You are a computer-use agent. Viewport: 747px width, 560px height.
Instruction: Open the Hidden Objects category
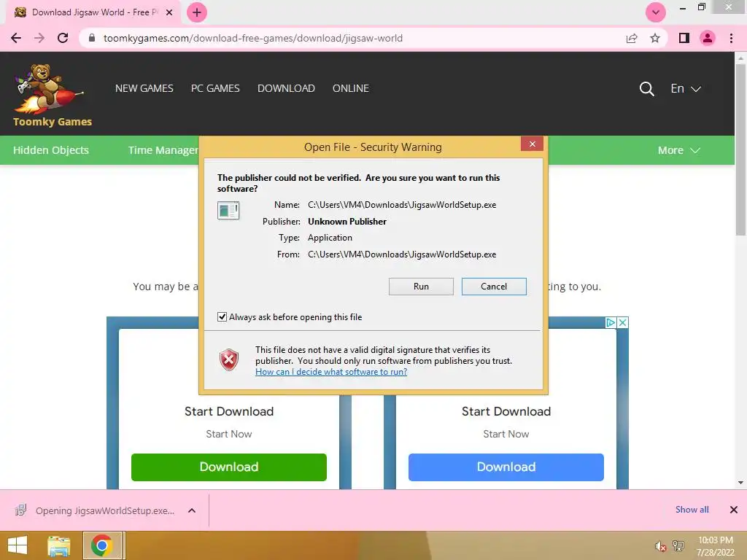[x=51, y=150]
